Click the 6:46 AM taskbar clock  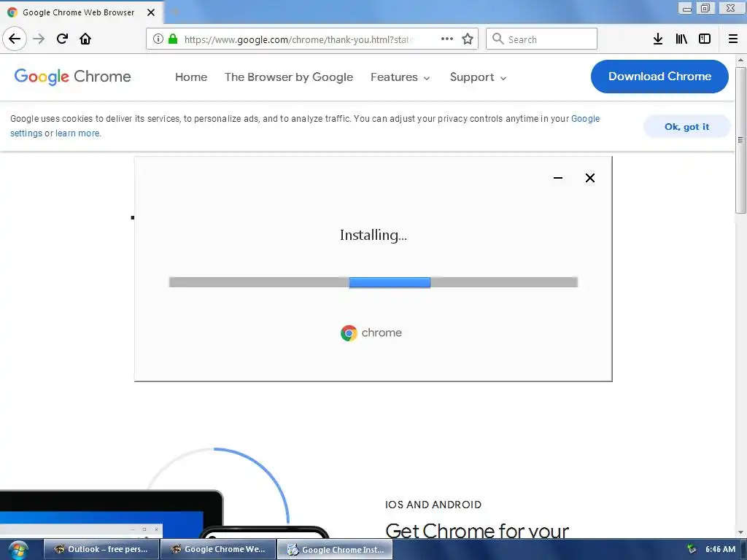tap(720, 549)
